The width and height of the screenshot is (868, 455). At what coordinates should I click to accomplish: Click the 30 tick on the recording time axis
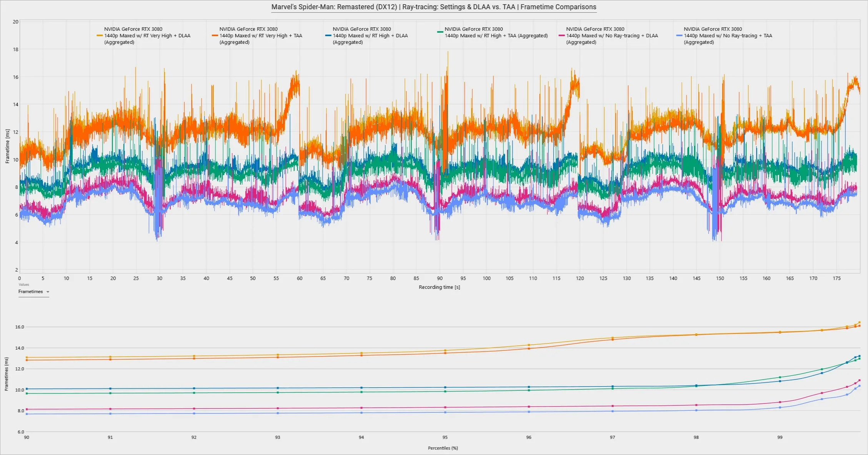pyautogui.click(x=160, y=278)
